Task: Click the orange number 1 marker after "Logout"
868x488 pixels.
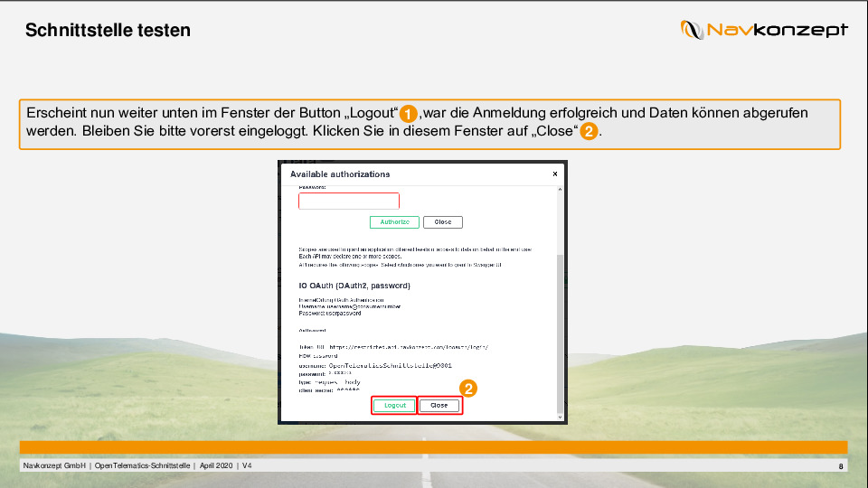Action: (409, 115)
